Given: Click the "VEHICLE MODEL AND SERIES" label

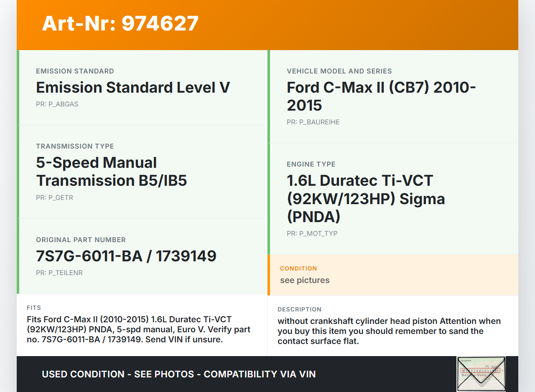Looking at the screenshot, I should tap(339, 71).
